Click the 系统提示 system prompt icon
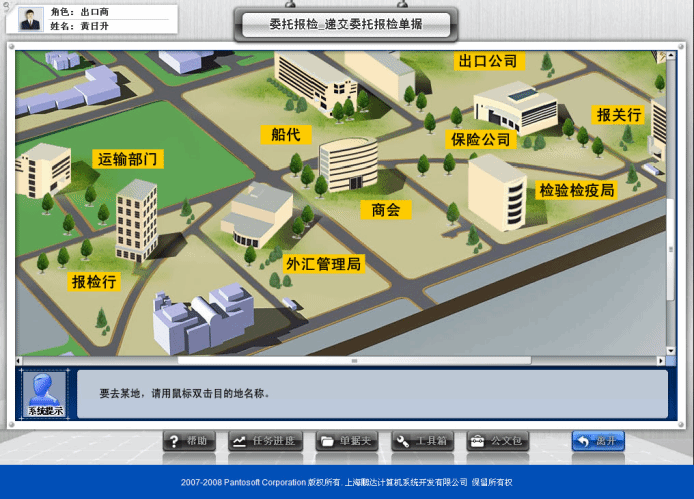This screenshot has width=694, height=499. [x=45, y=394]
